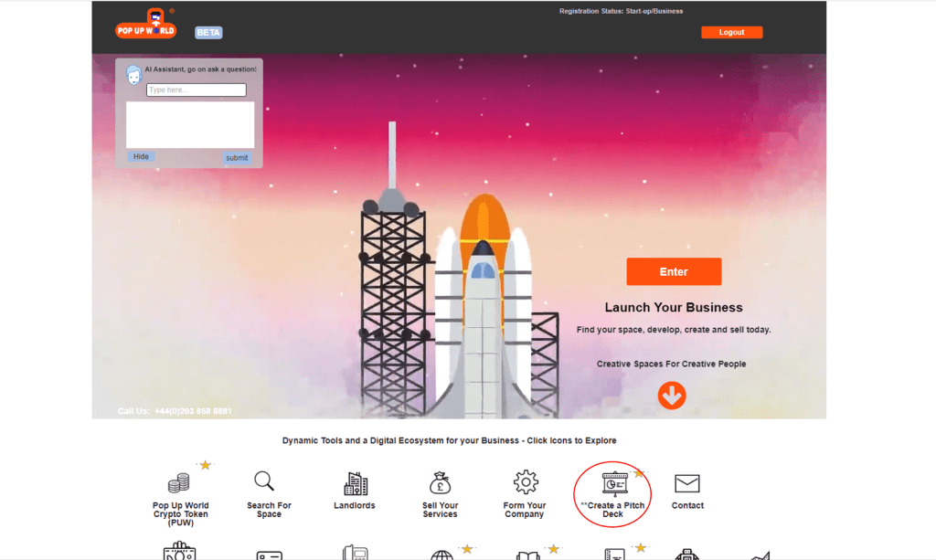Open the Pop Up World Crypto Token icon

click(x=179, y=483)
